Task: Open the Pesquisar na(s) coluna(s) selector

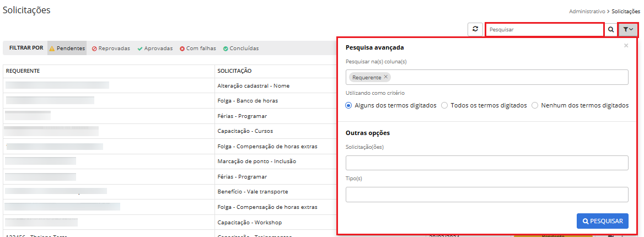Action: [487, 77]
